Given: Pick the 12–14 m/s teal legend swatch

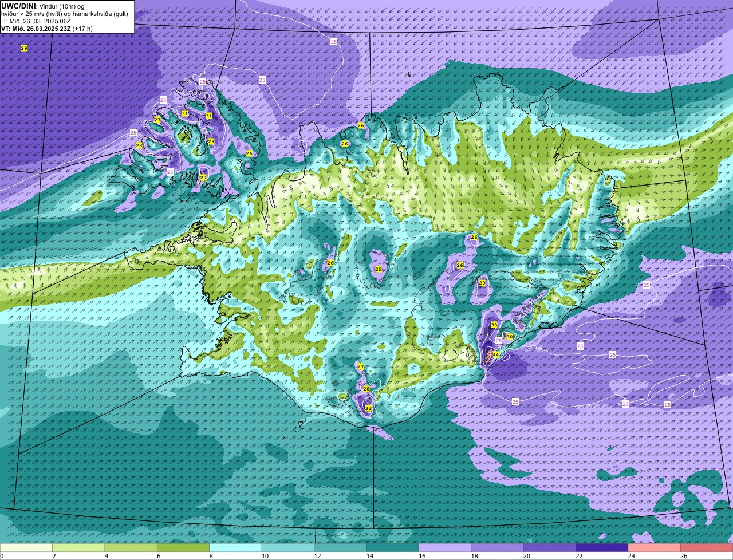Looking at the screenshot, I should [x=340, y=548].
